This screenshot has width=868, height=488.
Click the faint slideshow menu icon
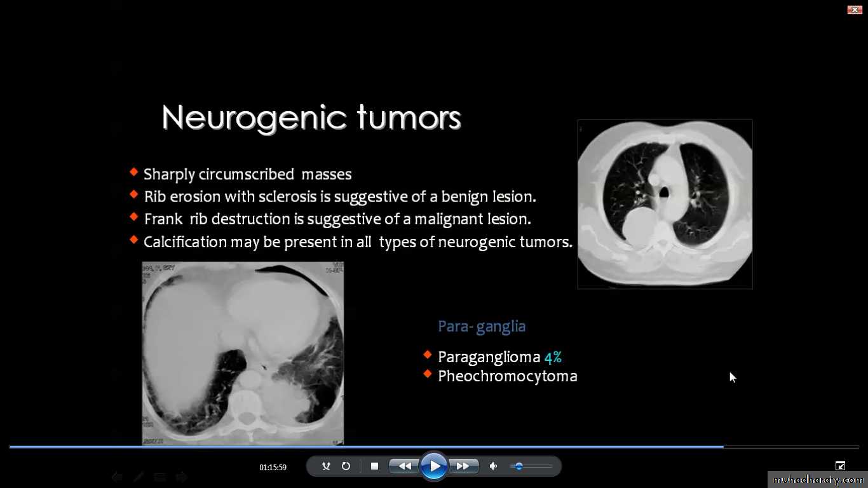click(x=159, y=477)
